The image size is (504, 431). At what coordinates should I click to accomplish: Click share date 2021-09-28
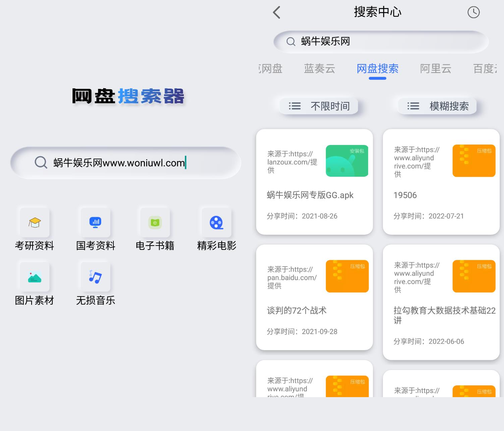click(320, 332)
